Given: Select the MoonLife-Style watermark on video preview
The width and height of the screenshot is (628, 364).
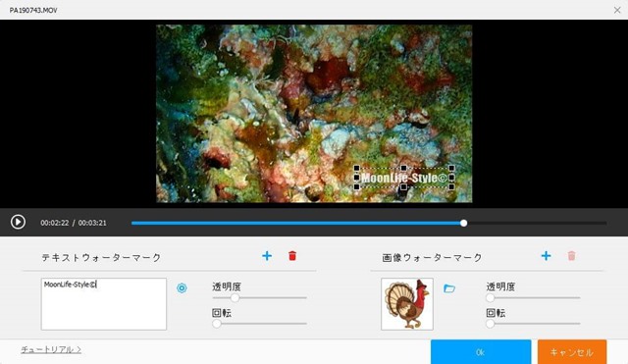Looking at the screenshot, I should coord(403,178).
